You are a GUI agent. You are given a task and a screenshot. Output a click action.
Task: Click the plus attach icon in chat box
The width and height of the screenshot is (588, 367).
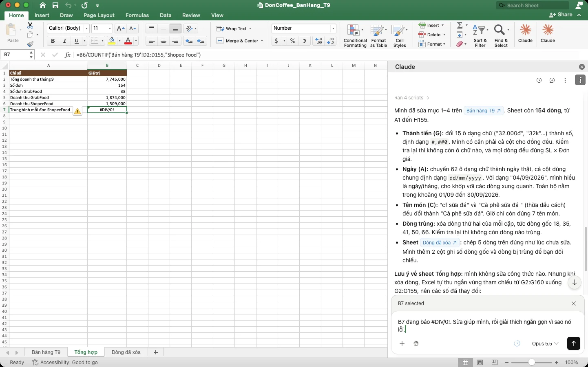[402, 343]
